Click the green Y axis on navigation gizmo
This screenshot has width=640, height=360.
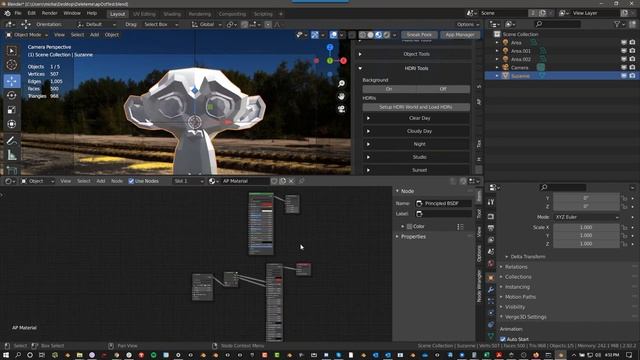(330, 61)
